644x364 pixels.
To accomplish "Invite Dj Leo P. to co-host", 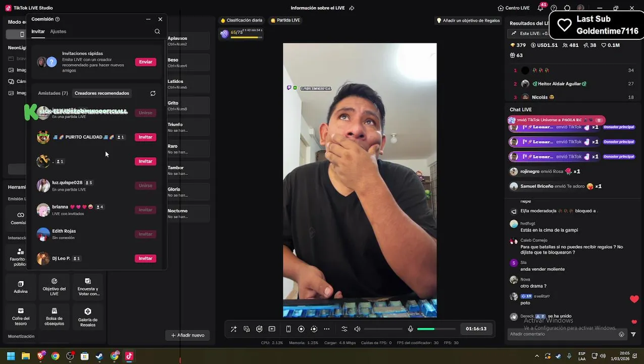I will pos(145,258).
